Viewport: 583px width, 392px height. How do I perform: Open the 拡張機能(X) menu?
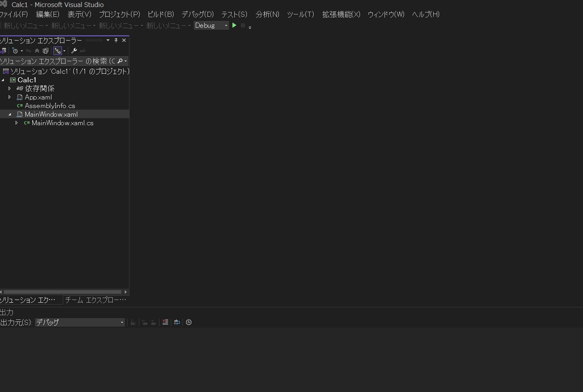[341, 14]
